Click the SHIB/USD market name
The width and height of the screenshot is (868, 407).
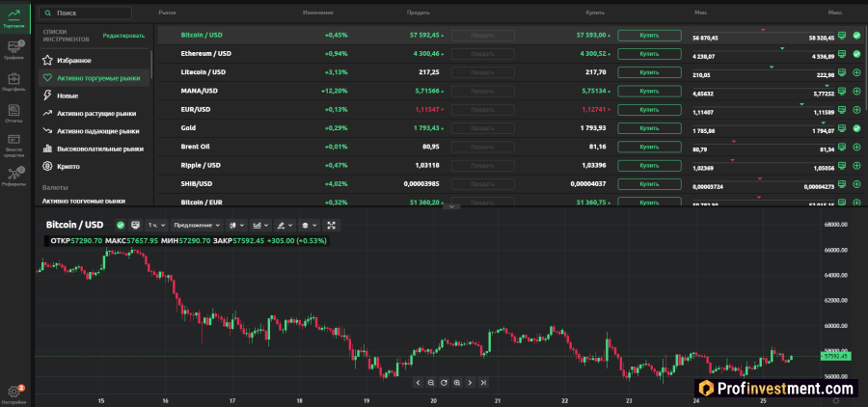196,184
